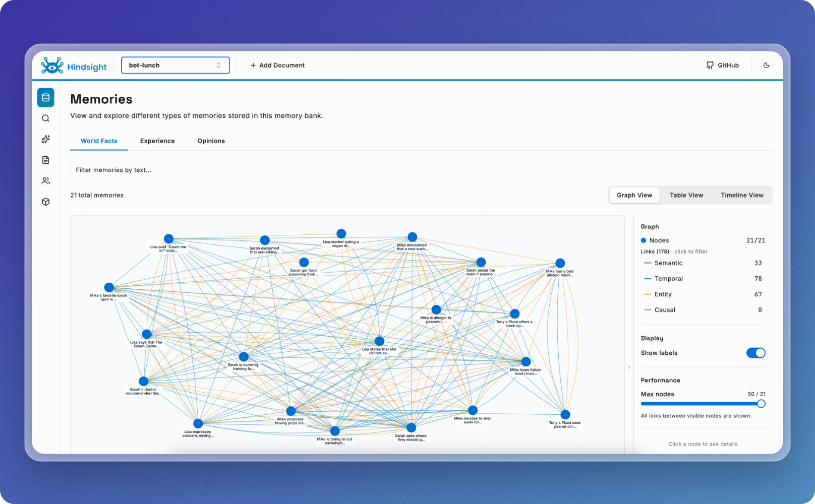Open the users icon in sidebar
Screen dimensions: 815x504
point(46,181)
